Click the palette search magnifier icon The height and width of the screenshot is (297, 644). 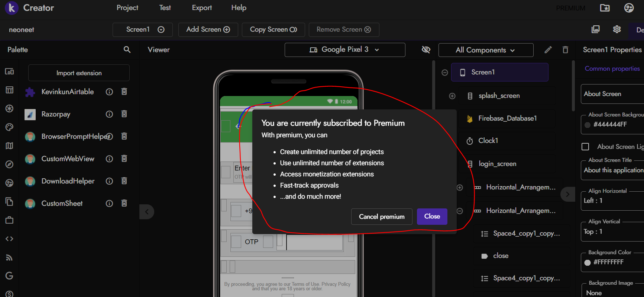coord(127,49)
